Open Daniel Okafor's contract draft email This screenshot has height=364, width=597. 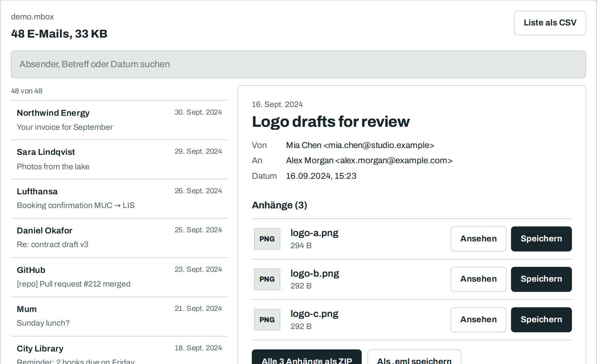119,238
